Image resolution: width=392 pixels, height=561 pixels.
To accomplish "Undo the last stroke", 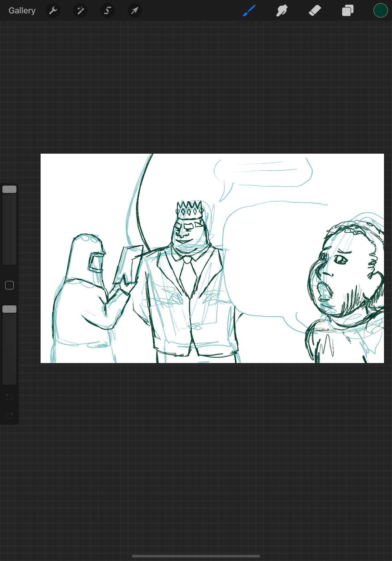I will point(9,397).
